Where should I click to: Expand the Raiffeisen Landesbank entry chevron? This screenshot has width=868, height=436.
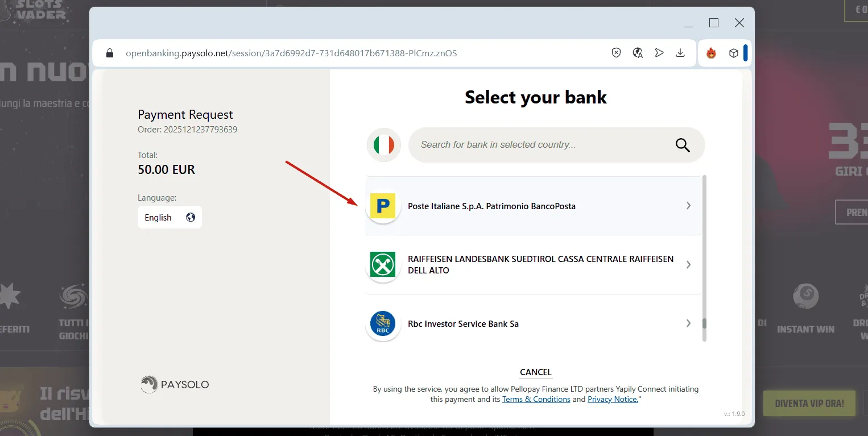[x=688, y=264]
